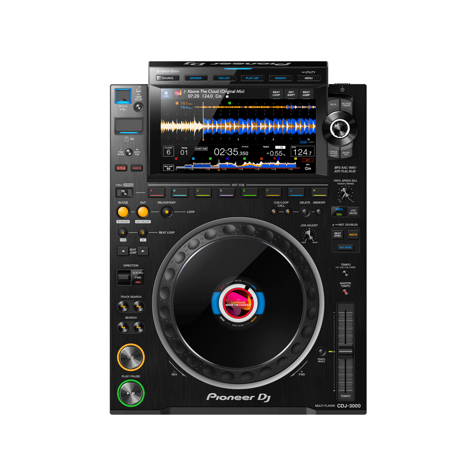Click the JOG ADJUST knob
This screenshot has height=476, width=476.
point(309,234)
